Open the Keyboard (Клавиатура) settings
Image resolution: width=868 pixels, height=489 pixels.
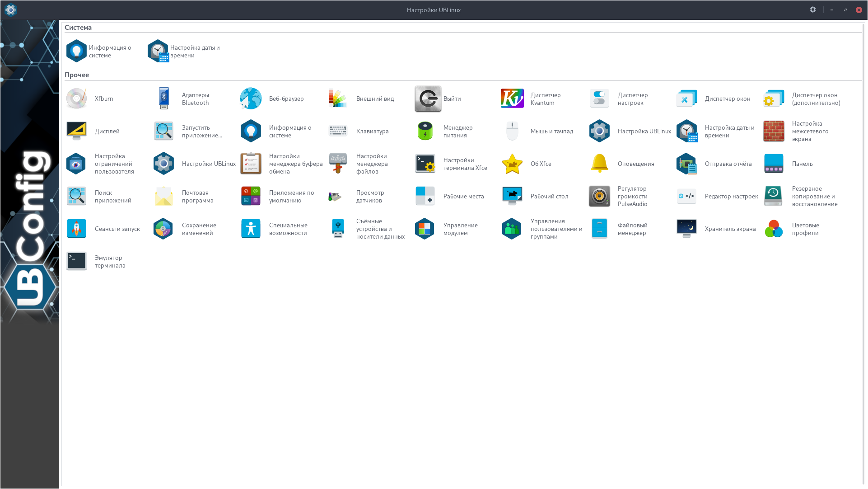click(338, 131)
